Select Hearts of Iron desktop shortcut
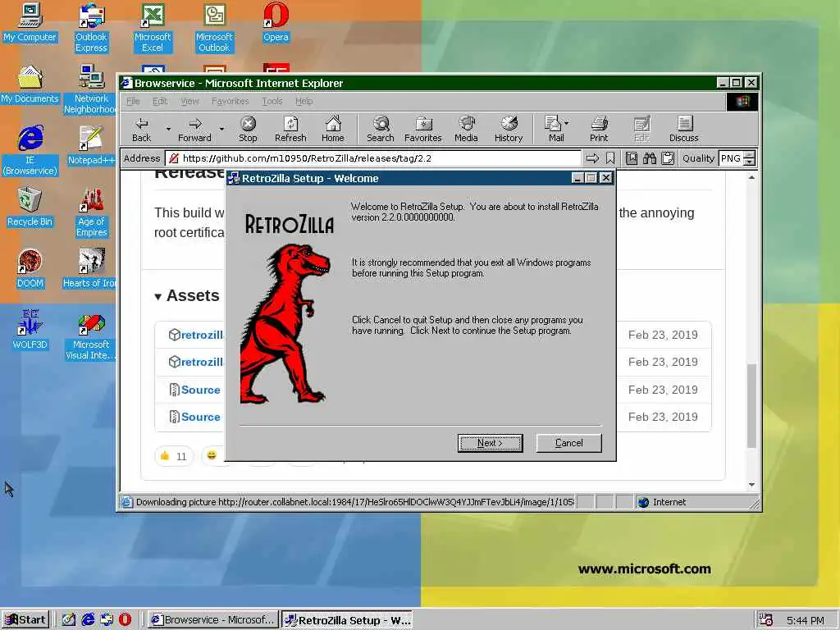This screenshot has width=840, height=630. click(89, 269)
